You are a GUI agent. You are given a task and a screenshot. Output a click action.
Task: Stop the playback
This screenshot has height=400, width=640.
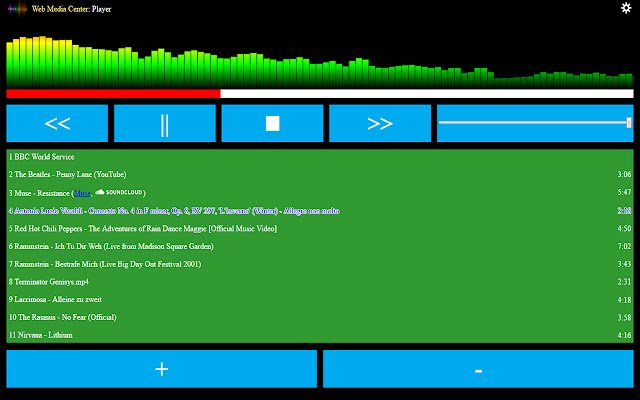(272, 123)
